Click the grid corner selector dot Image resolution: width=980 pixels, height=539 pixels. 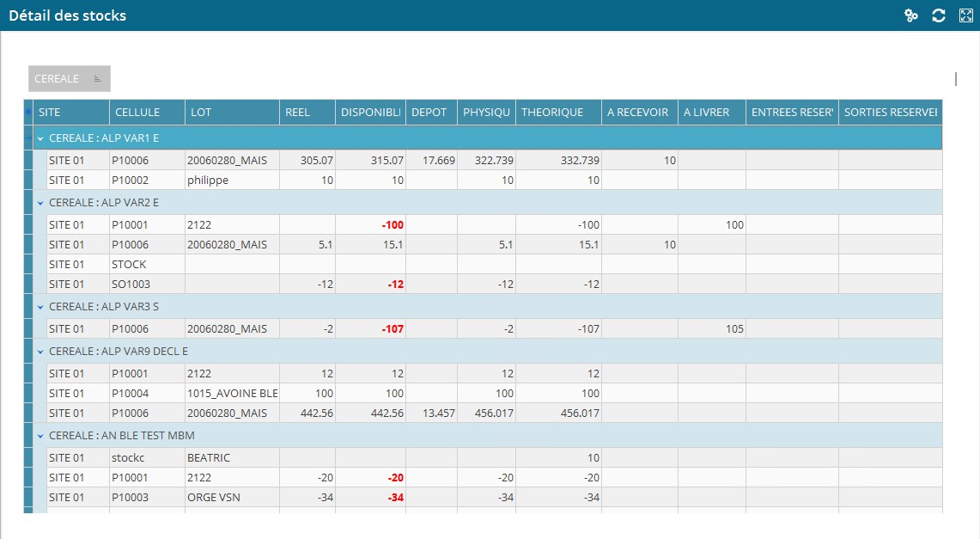pos(28,113)
